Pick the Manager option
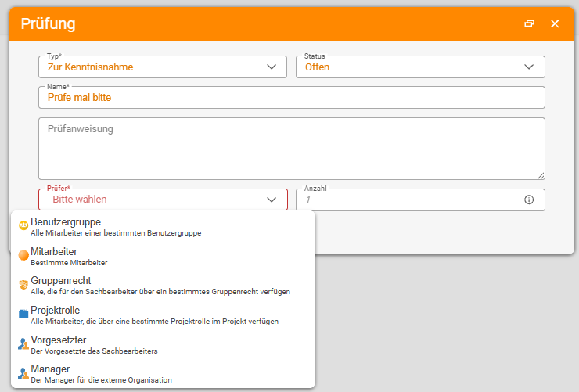This screenshot has width=579, height=392. coord(163,374)
